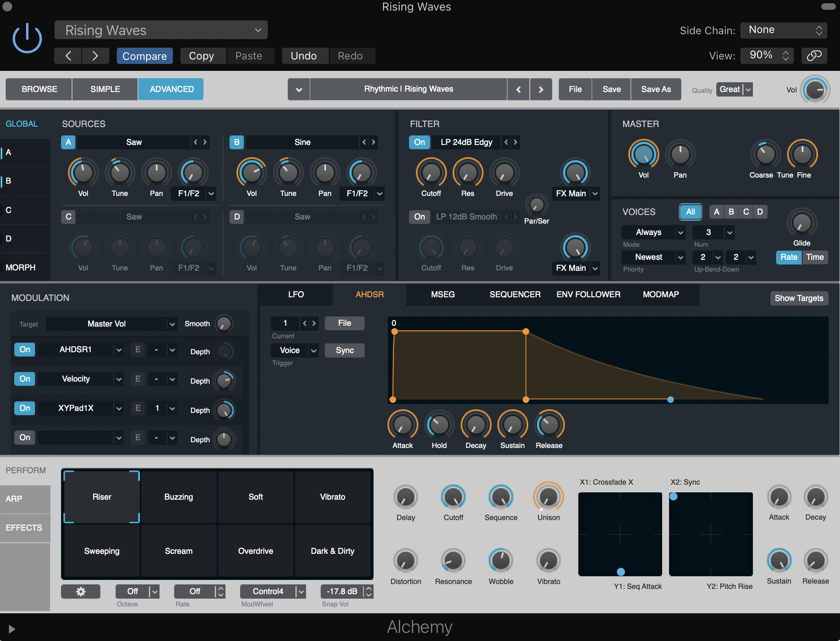Click the disclosure play triangle at bottom-left
This screenshot has height=641, width=840.
pyautogui.click(x=12, y=629)
